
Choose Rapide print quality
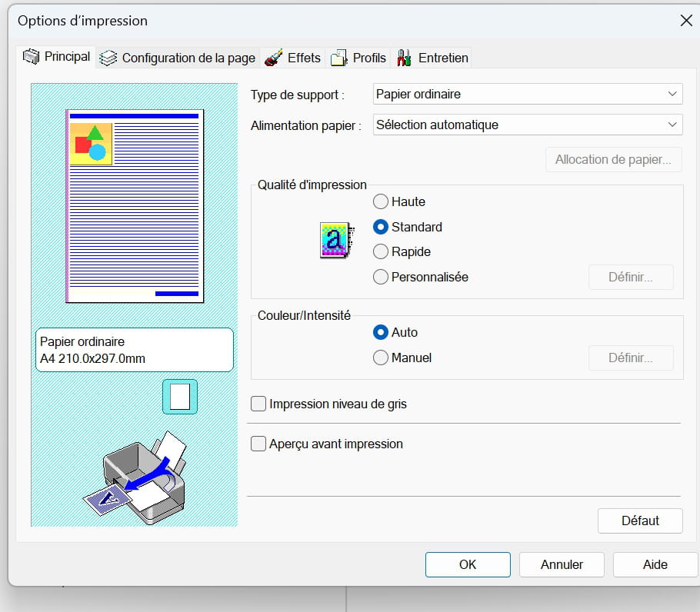(x=381, y=252)
